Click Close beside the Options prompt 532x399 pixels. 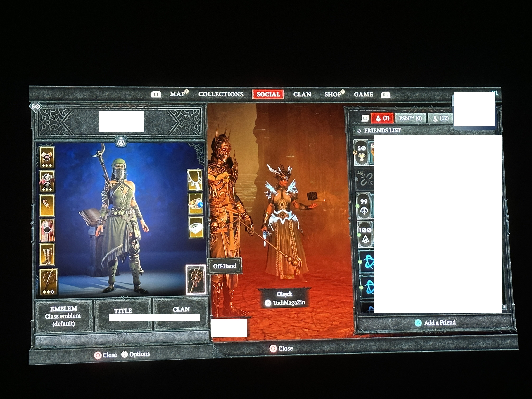click(x=106, y=355)
